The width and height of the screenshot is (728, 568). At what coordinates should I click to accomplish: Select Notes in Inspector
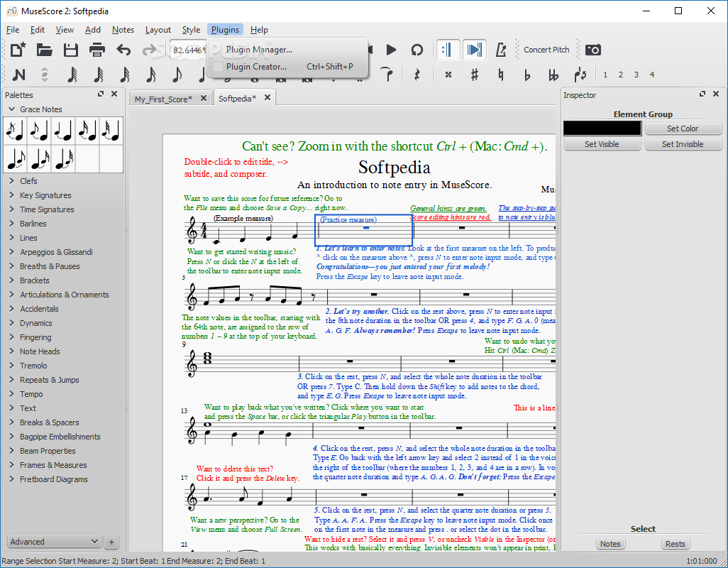point(610,544)
